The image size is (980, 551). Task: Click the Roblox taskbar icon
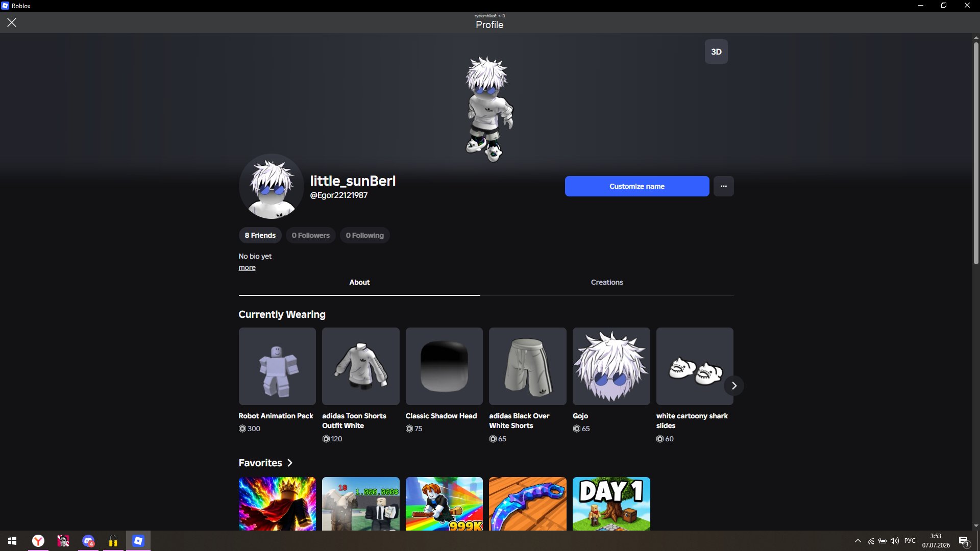pos(138,541)
